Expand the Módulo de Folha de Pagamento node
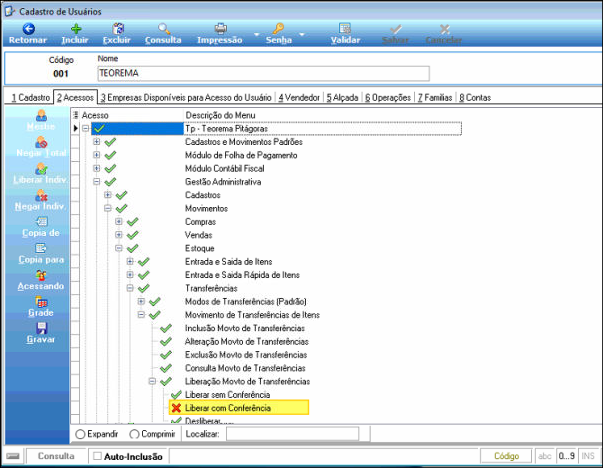 click(97, 155)
